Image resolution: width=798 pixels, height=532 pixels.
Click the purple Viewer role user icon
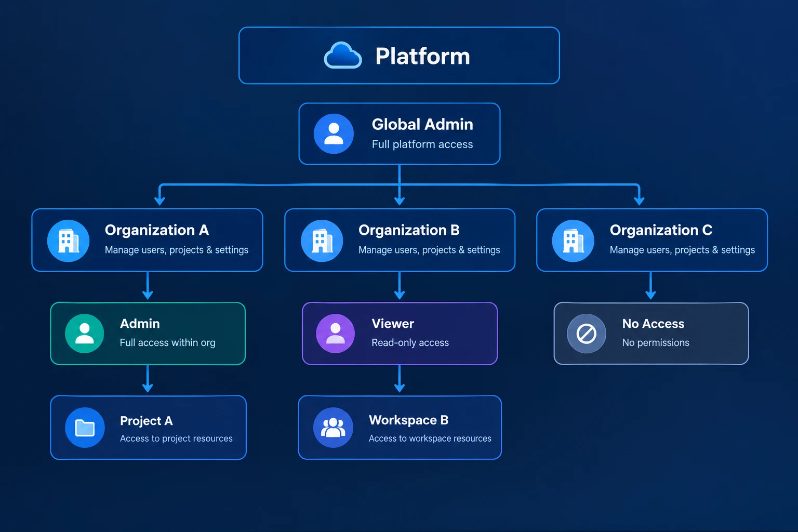coord(336,334)
